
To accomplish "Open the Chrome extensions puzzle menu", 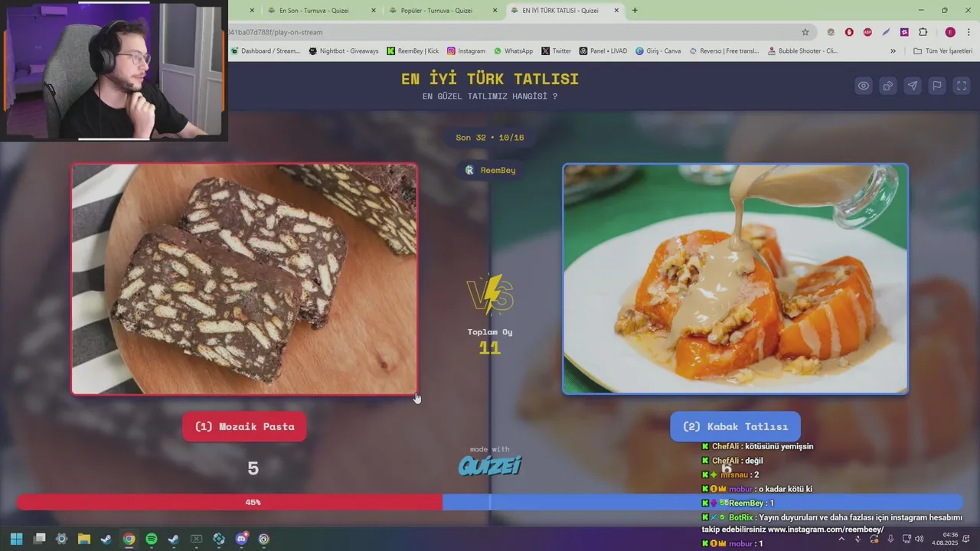I will pyautogui.click(x=923, y=32).
